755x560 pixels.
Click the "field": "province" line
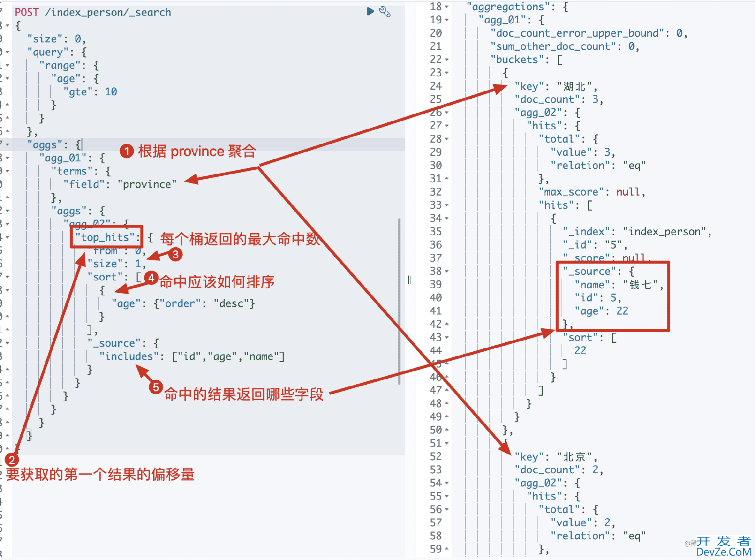click(120, 184)
